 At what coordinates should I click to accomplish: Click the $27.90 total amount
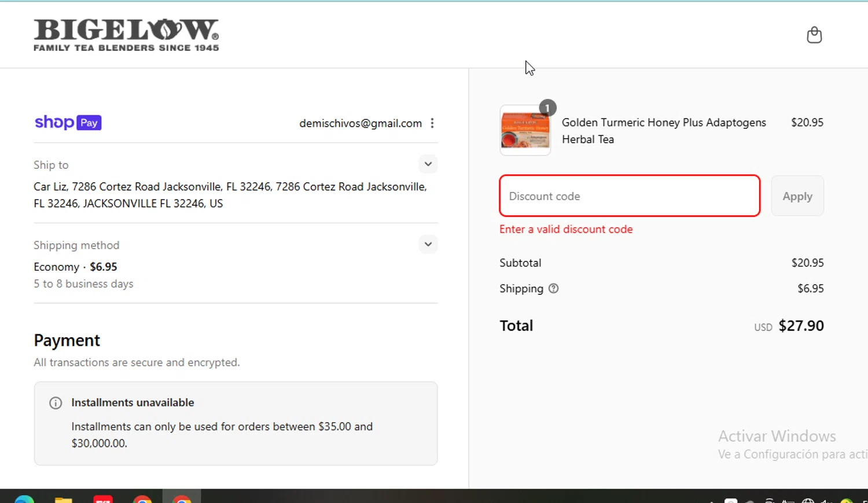(801, 326)
